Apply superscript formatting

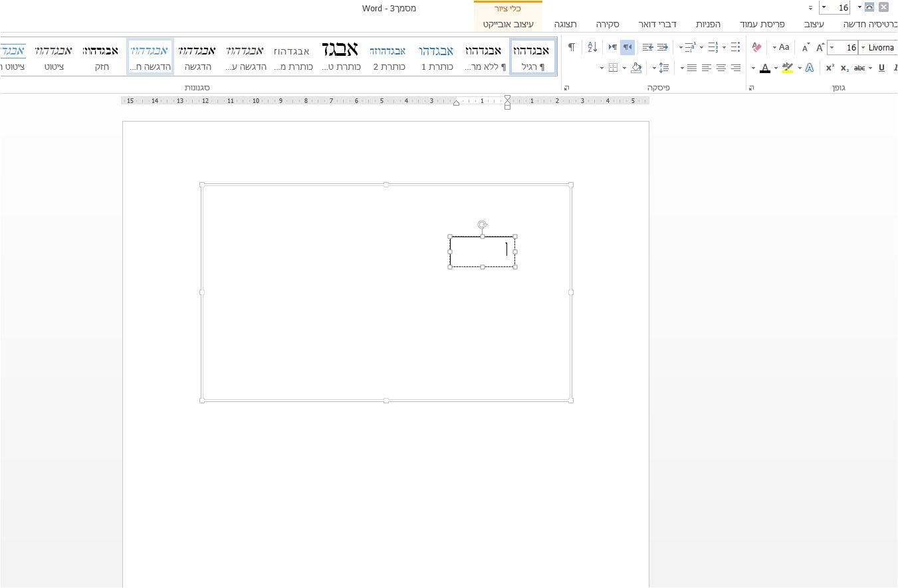click(830, 68)
